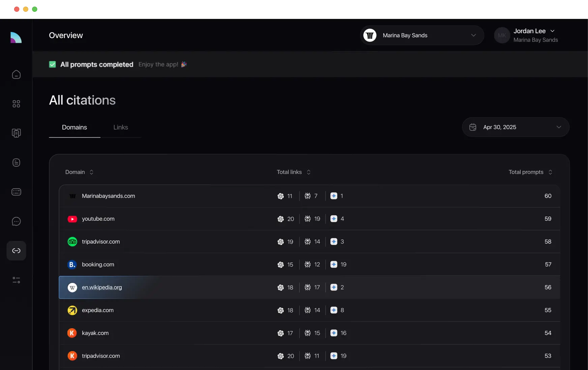Open the sliders settings sidebar icon
Viewport: 588px width, 370px height.
[16, 280]
